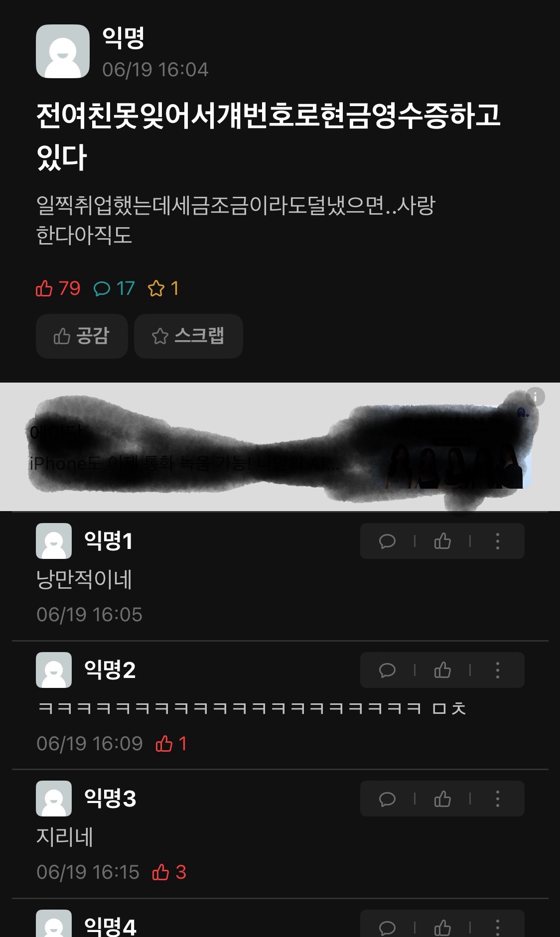Click the blacked-out advertisement banner
560x937 pixels.
(280, 447)
